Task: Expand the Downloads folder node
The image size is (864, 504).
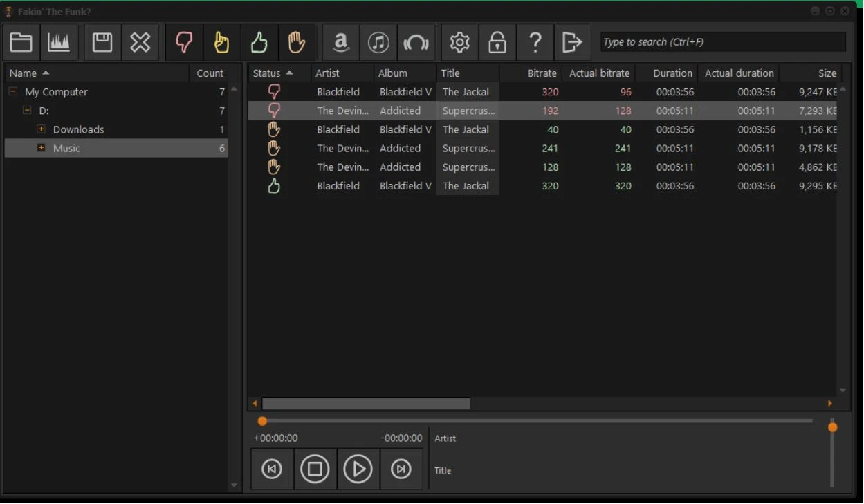Action: pyautogui.click(x=41, y=129)
